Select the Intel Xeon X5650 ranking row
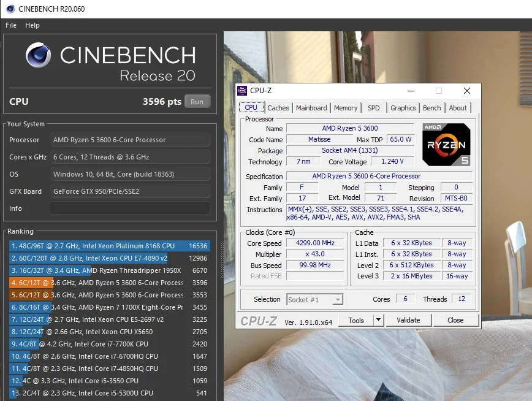This screenshot has height=401, width=532. click(x=110, y=331)
